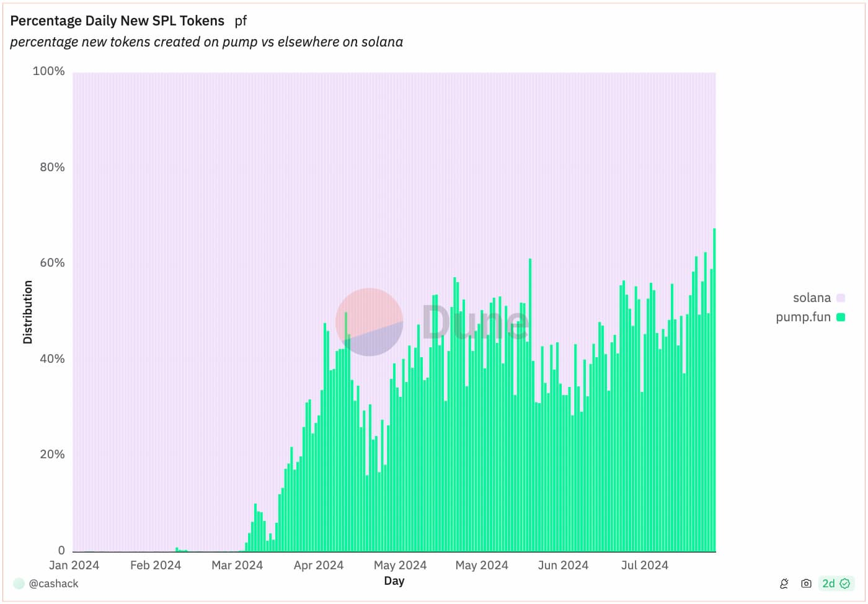Click the camera screenshot icon
Viewport: 868px width, 604px height.
tap(806, 584)
